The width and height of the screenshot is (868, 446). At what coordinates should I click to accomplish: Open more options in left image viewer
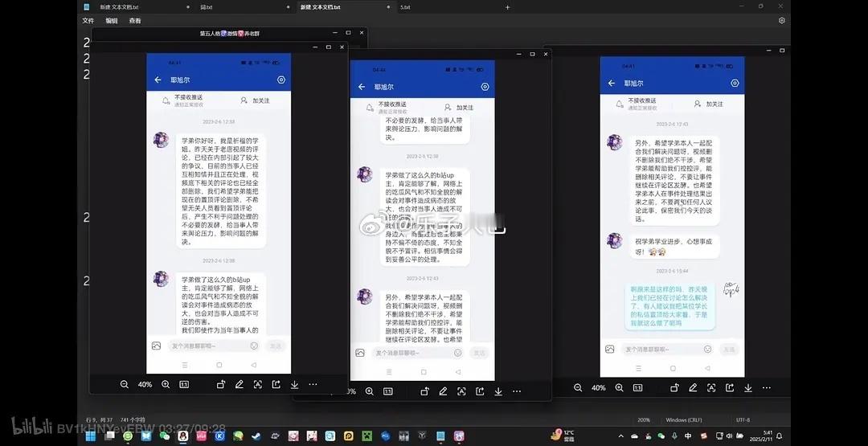313,385
